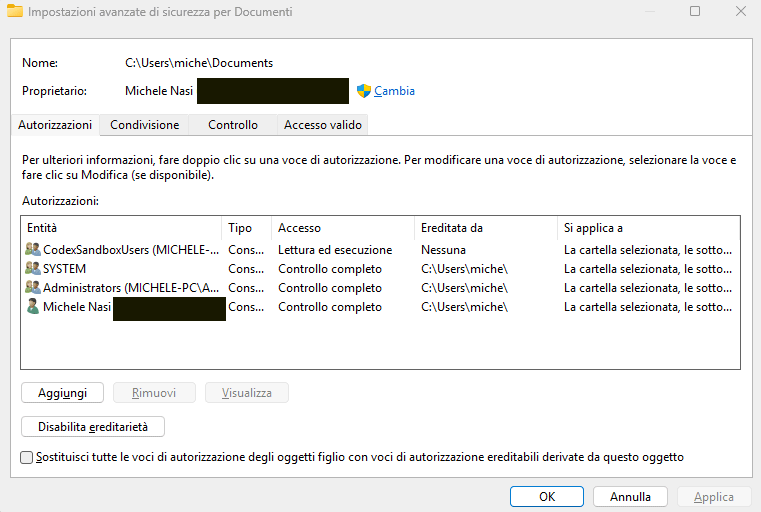The width and height of the screenshot is (761, 512).
Task: Sort by the Tipo column header
Action: tap(247, 228)
